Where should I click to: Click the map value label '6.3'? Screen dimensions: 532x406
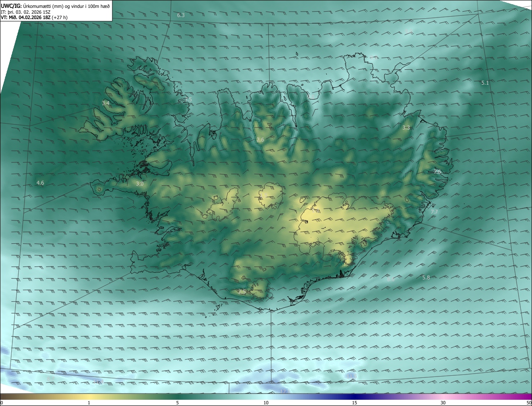(x=181, y=15)
